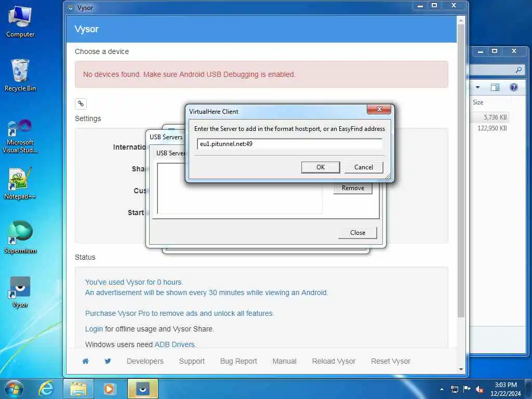This screenshot has height=399, width=532.
Task: Click the search magnifier in Explorer window
Action: coord(519,70)
